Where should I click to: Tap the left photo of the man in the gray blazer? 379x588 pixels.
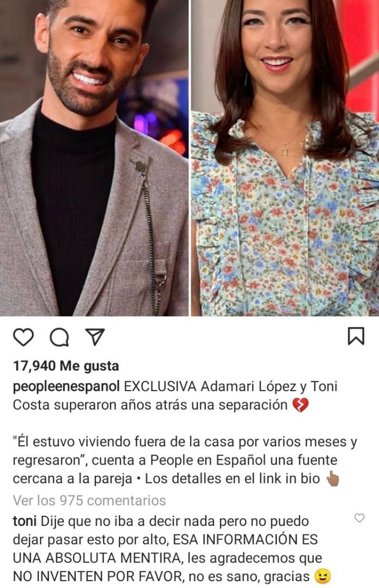pyautogui.click(x=94, y=157)
